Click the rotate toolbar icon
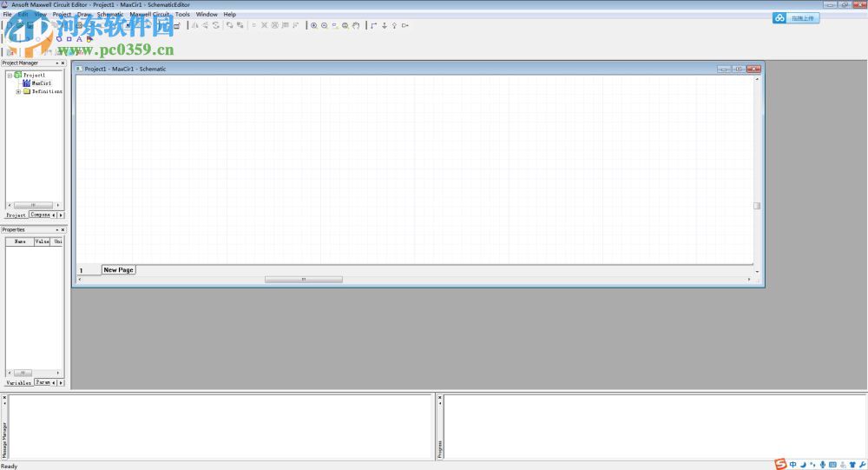Screen dimensions: 868x470 216,25
